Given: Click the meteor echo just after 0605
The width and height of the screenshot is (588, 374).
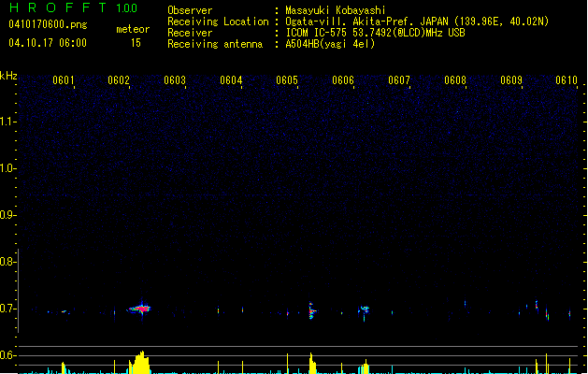Looking at the screenshot, I should pyautogui.click(x=312, y=310).
